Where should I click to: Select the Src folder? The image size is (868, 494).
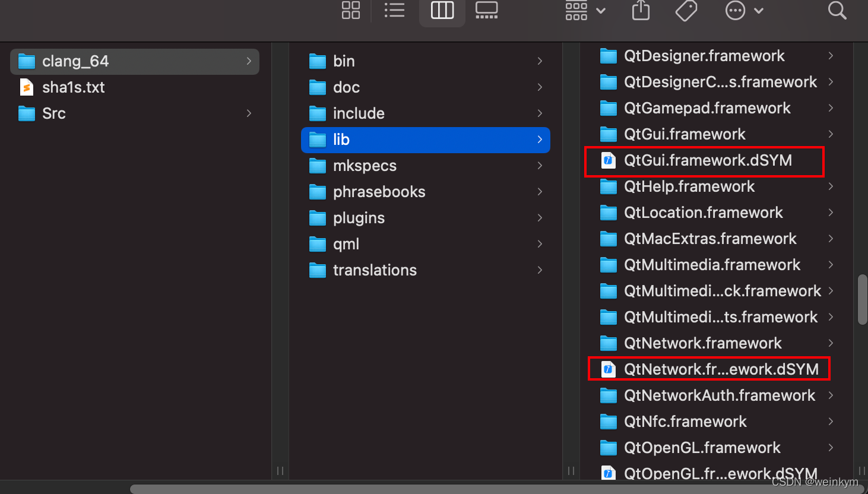(x=135, y=113)
